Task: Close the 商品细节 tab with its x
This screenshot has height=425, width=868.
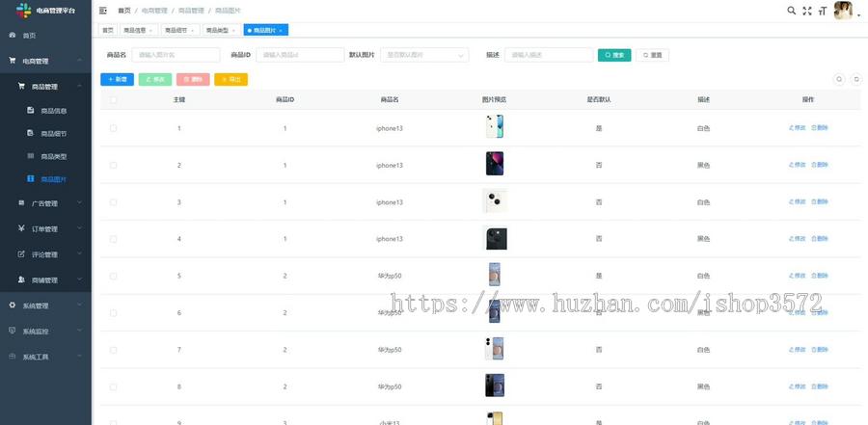Action: click(x=192, y=31)
